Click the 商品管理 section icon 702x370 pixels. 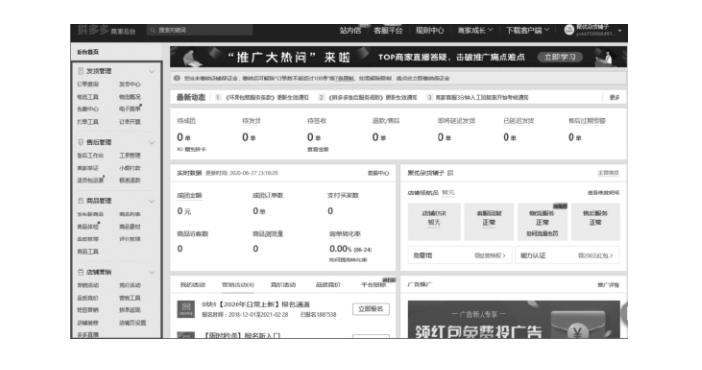[x=81, y=201]
